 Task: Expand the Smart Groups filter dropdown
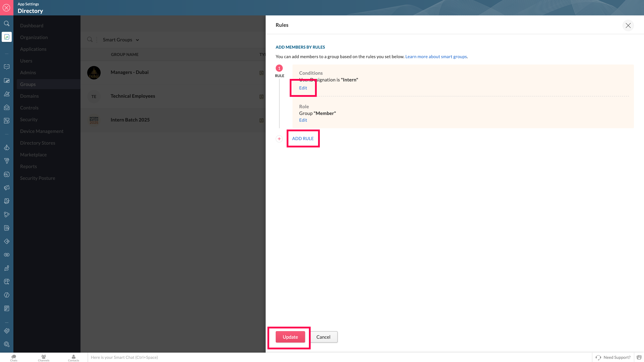(121, 40)
